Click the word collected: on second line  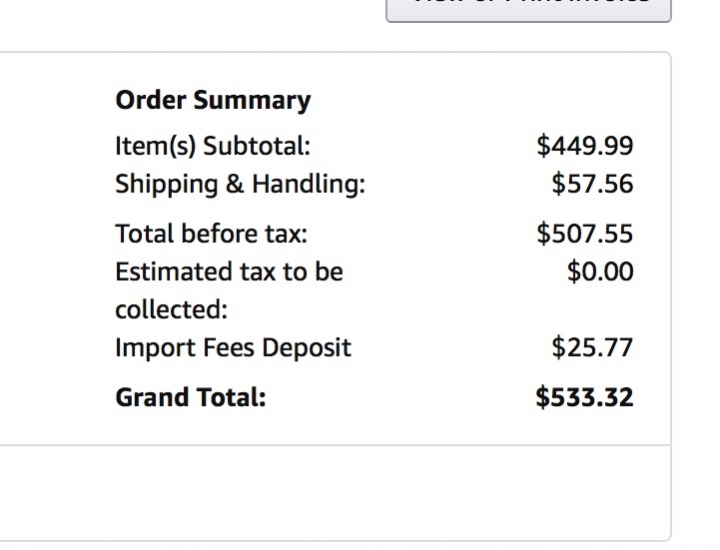click(x=172, y=310)
